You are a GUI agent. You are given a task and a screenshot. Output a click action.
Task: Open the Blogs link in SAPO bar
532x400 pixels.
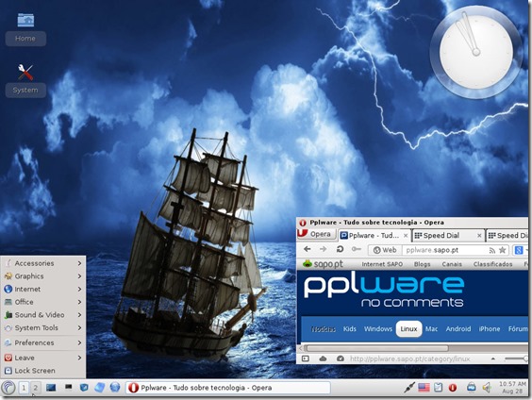422,264
